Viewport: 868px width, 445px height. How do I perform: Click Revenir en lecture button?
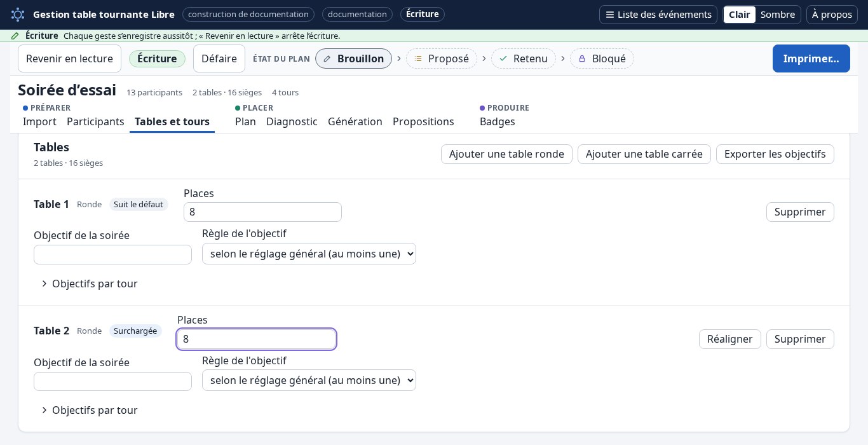69,58
